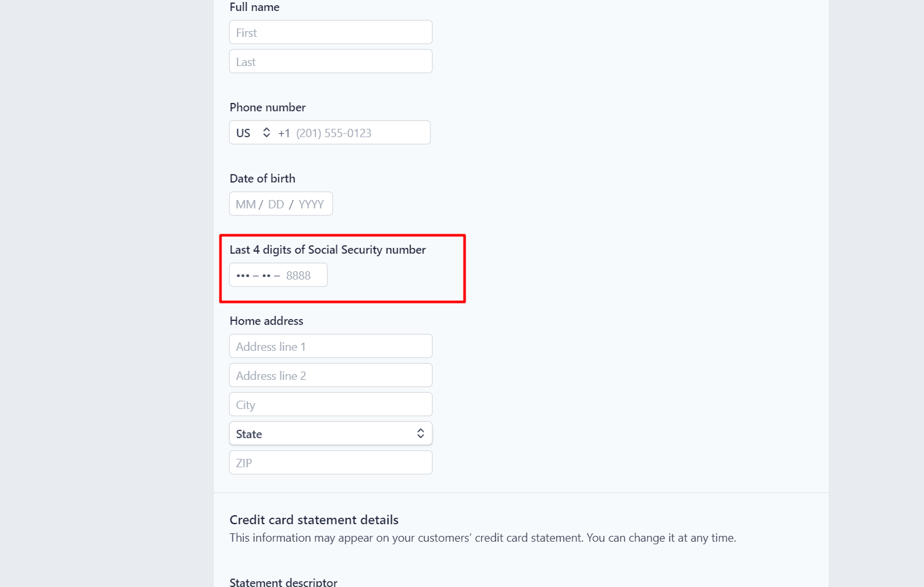Click the Date of birth label
The height and width of the screenshot is (587, 924).
(x=262, y=179)
